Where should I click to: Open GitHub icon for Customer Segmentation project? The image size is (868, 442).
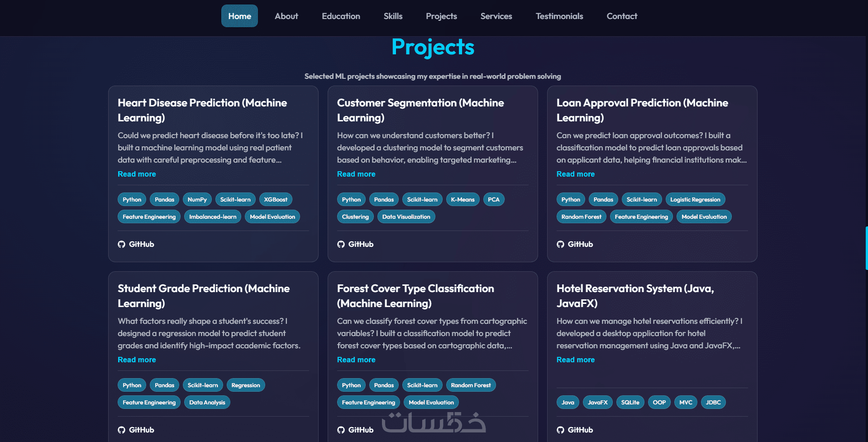click(x=341, y=244)
